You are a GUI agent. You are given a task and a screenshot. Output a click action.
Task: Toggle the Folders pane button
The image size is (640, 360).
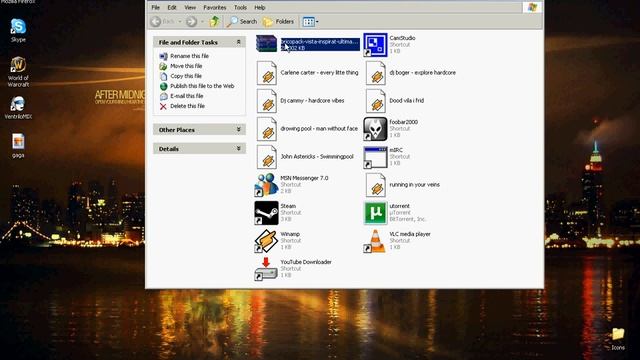[x=278, y=21]
